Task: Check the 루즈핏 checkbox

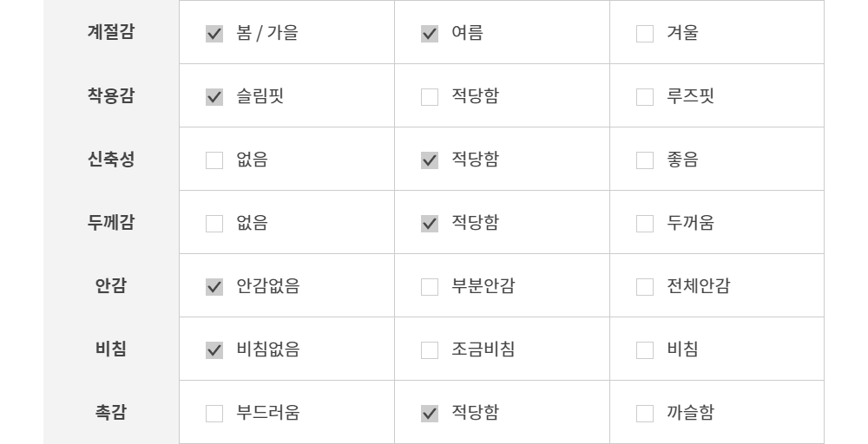Action: coord(645,97)
